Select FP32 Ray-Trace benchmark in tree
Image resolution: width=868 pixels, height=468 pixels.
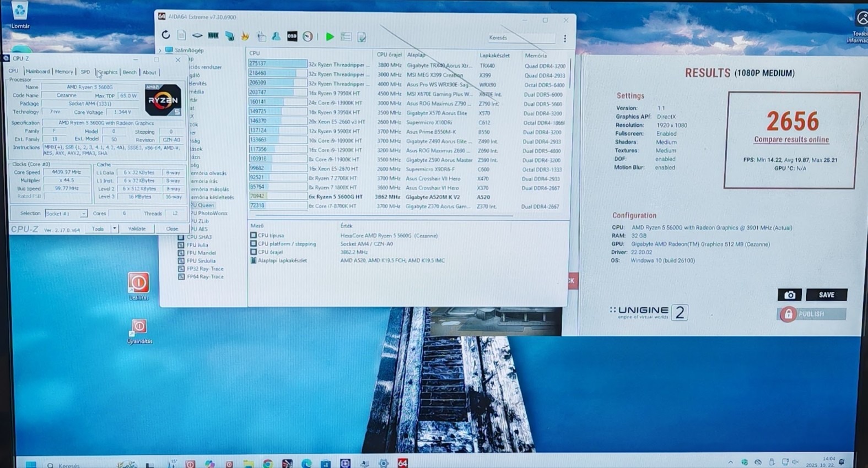(205, 269)
